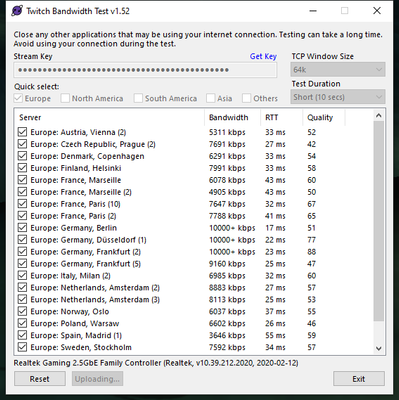Click the Exit button

point(359,379)
